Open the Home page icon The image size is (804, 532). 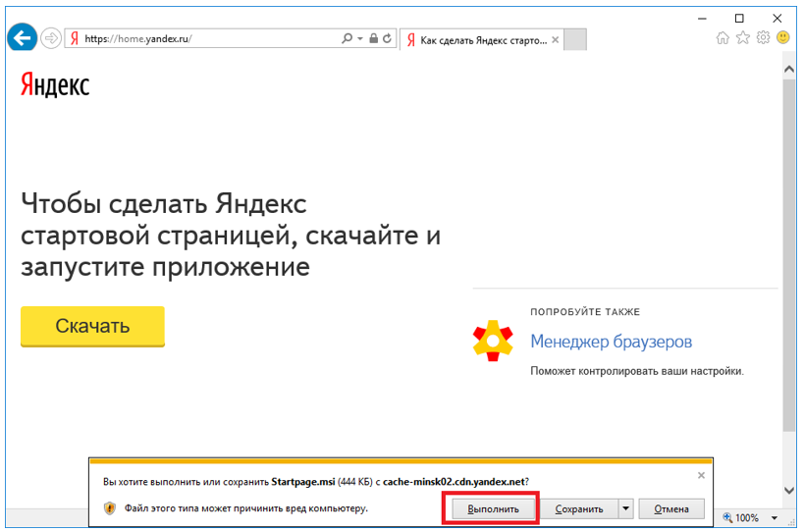[723, 38]
